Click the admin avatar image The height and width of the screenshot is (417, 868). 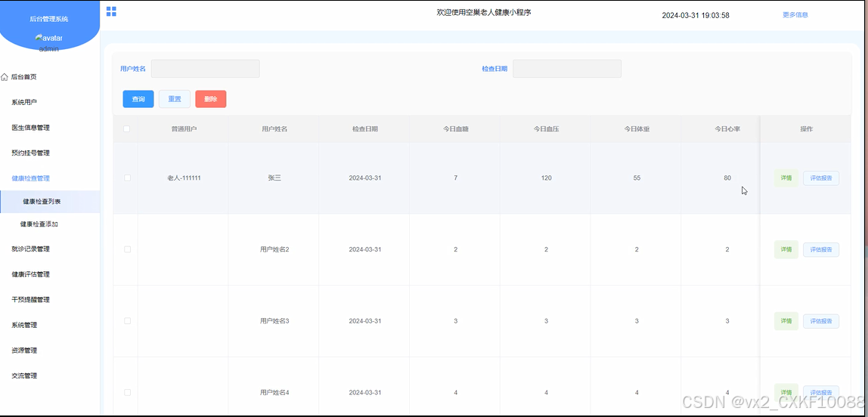coord(48,39)
